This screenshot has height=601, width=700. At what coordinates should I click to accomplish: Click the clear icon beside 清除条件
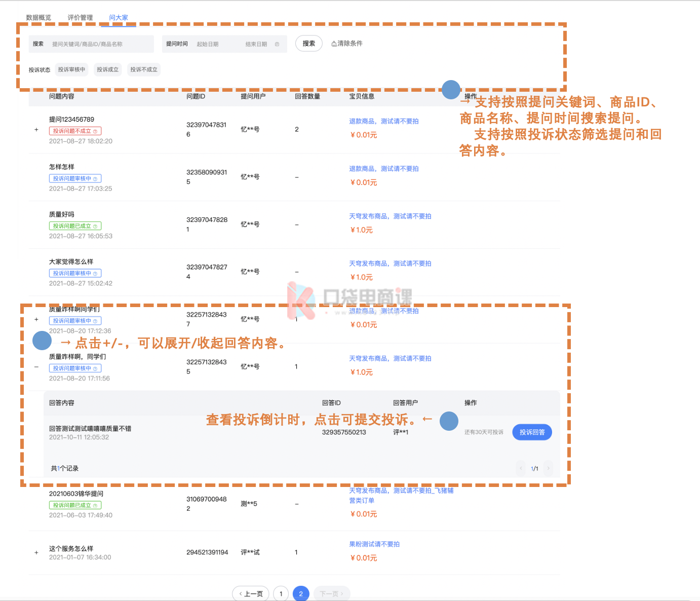point(334,44)
